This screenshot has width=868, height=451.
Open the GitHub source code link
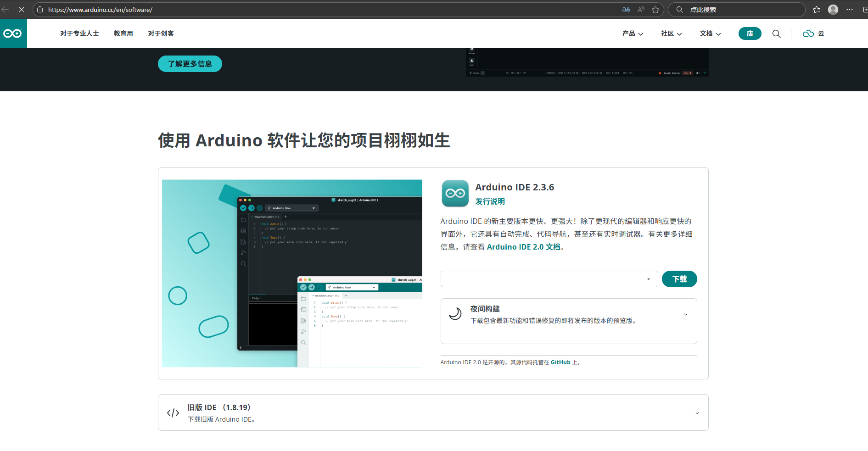(560, 362)
